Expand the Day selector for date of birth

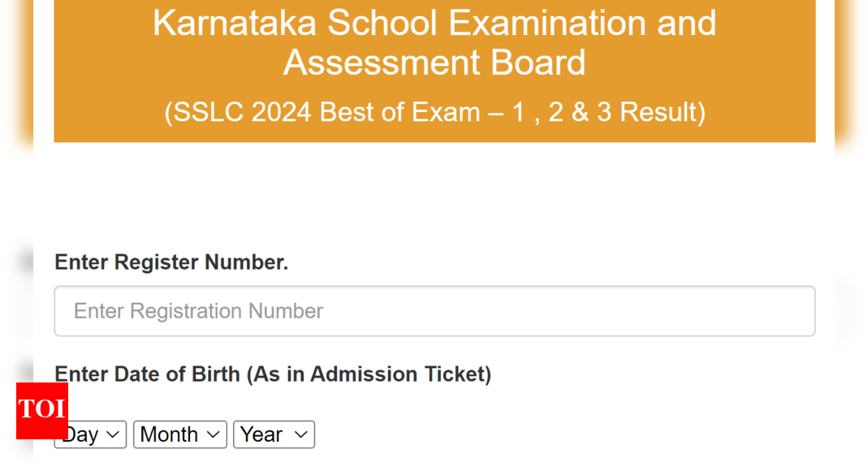pos(89,434)
